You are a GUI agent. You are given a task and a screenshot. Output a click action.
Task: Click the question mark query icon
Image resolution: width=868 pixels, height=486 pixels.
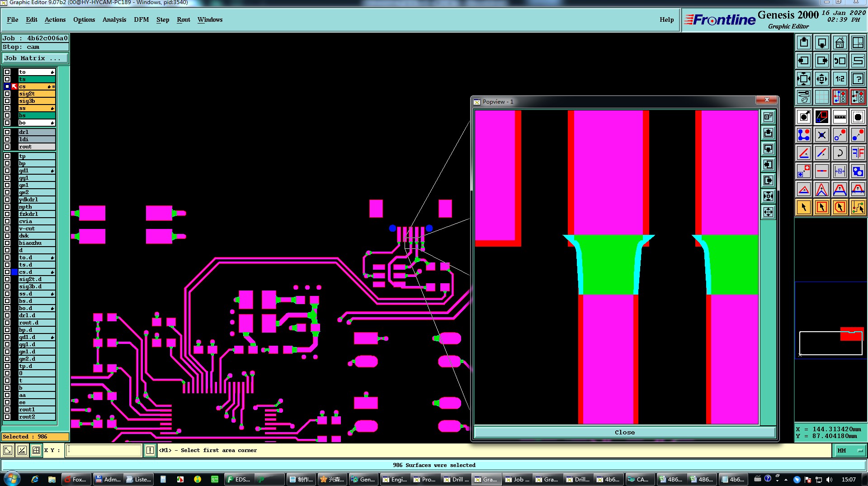[858, 79]
